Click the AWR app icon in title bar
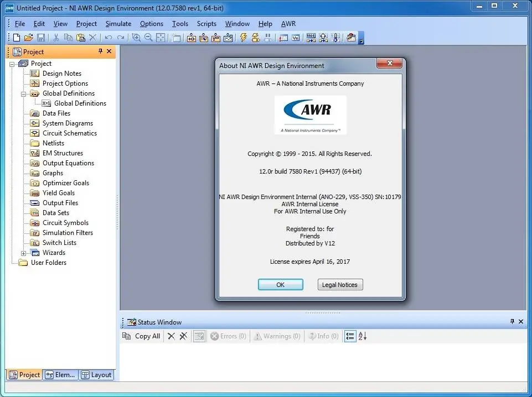The height and width of the screenshot is (397, 532). 9,8
